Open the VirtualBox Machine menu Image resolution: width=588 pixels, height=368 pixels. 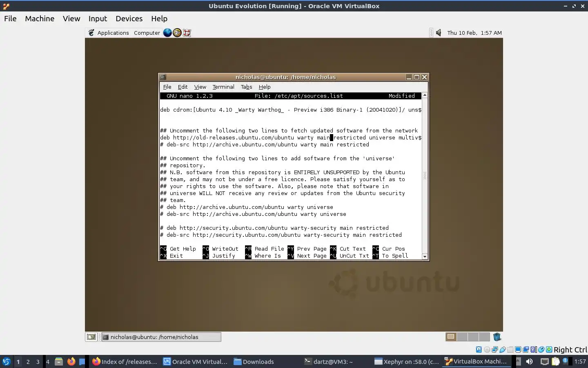pyautogui.click(x=40, y=18)
